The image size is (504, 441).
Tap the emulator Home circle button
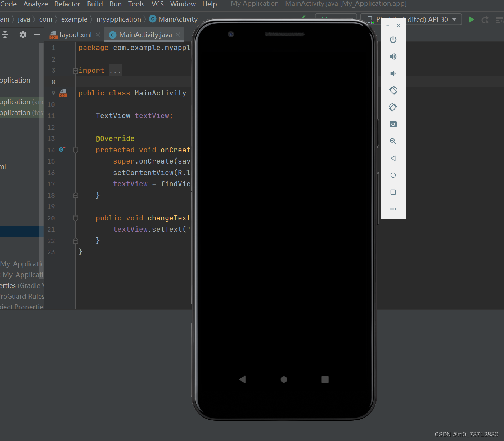(284, 379)
